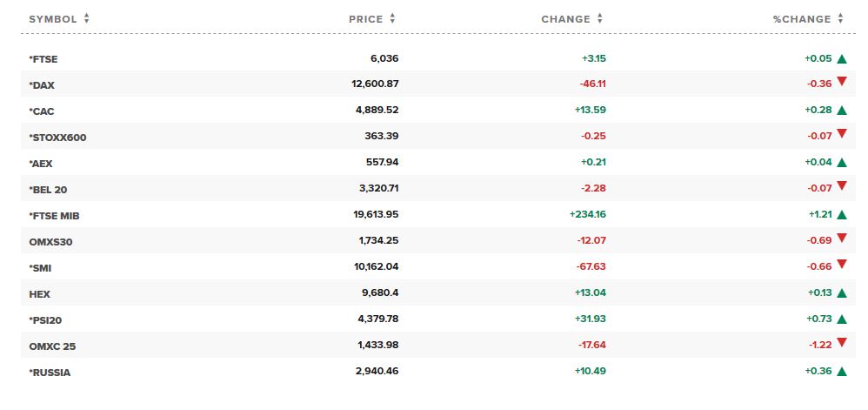Click the green up arrow in AEX row

[842, 162]
